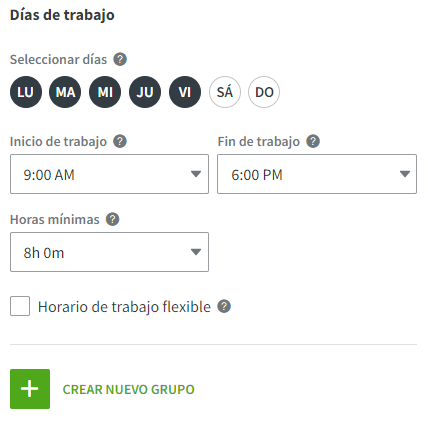Open the Horas mínimas 8h 0m dropdown

pos(109,252)
